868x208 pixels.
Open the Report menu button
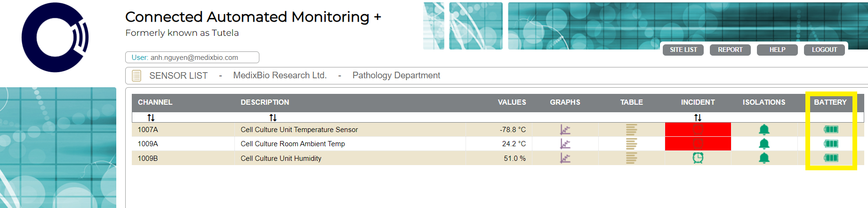tap(730, 50)
